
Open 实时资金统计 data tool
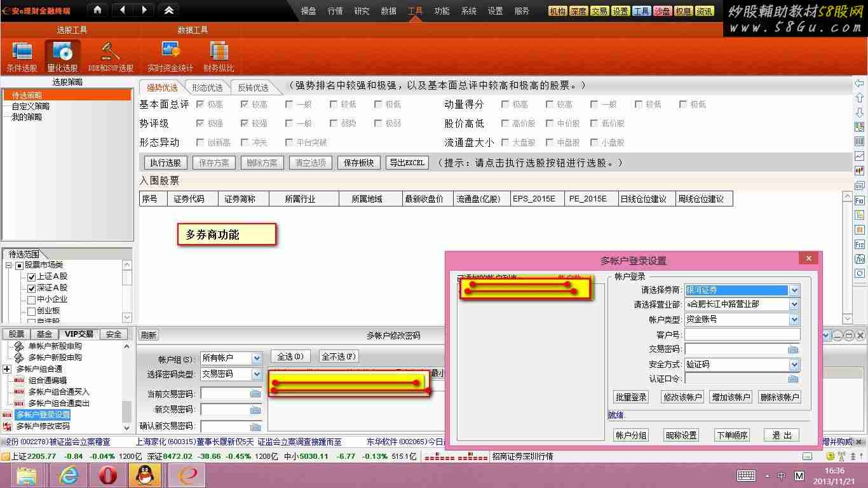pyautogui.click(x=170, y=57)
